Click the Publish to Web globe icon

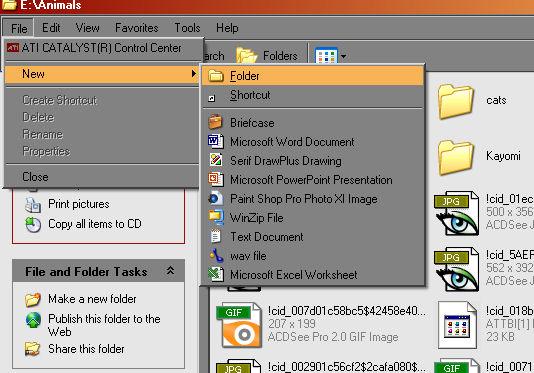click(x=33, y=320)
